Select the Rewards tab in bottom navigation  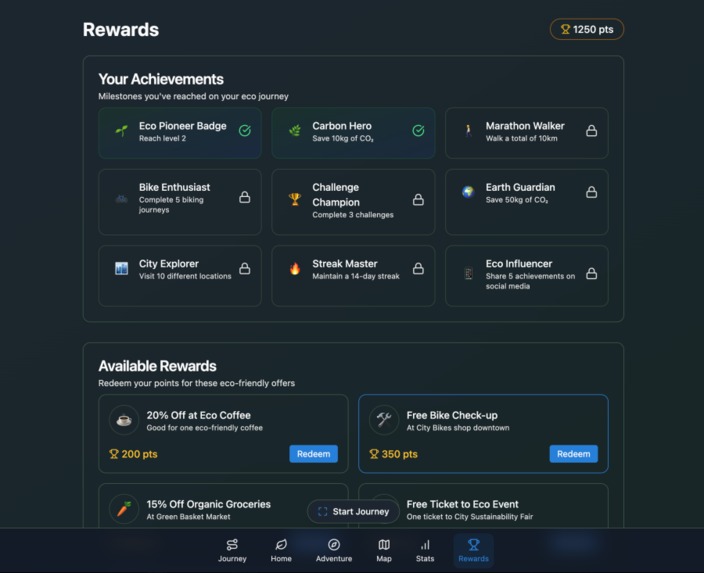473,551
